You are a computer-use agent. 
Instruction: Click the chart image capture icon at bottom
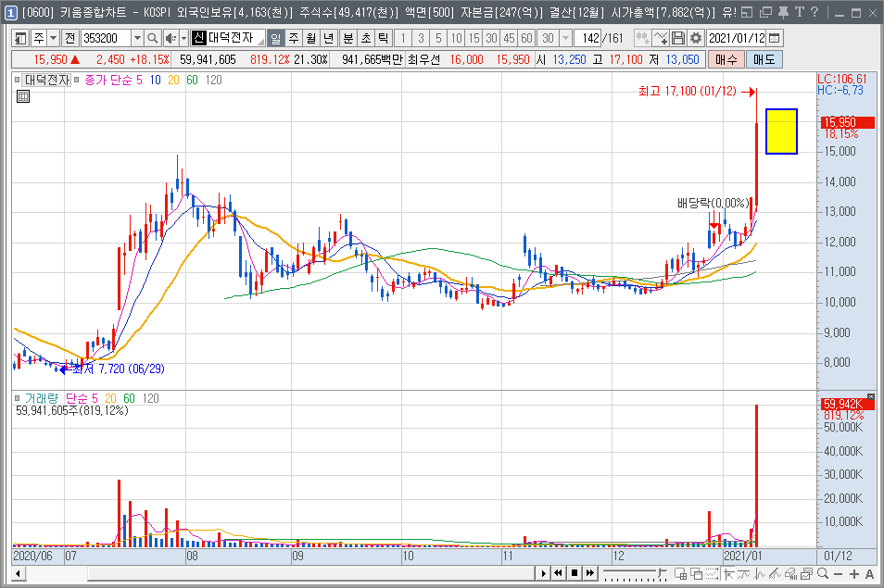pos(806,574)
